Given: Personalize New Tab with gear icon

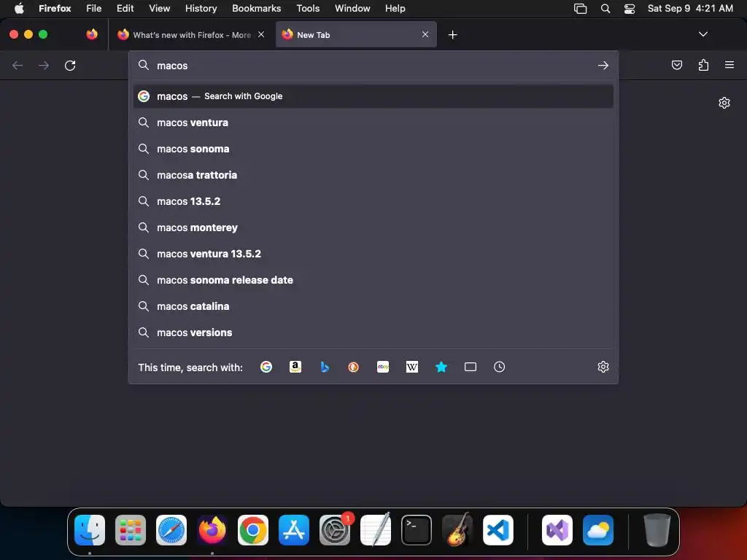Looking at the screenshot, I should [x=724, y=103].
